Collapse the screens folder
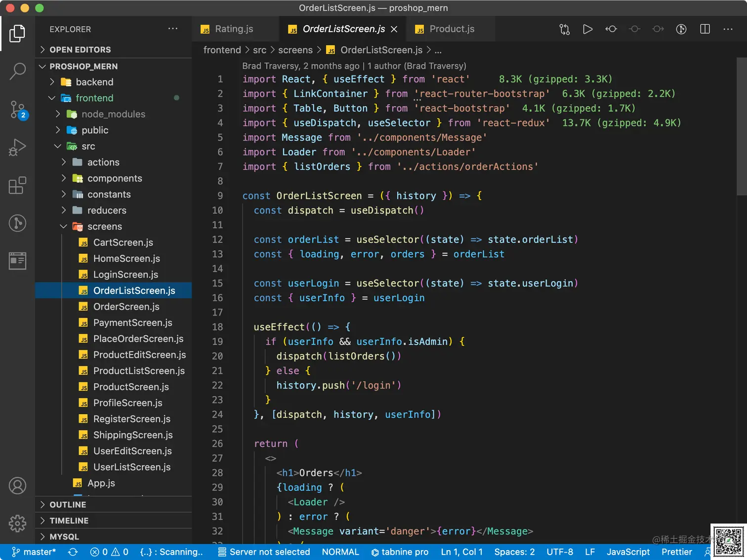This screenshot has width=747, height=560. click(114, 227)
